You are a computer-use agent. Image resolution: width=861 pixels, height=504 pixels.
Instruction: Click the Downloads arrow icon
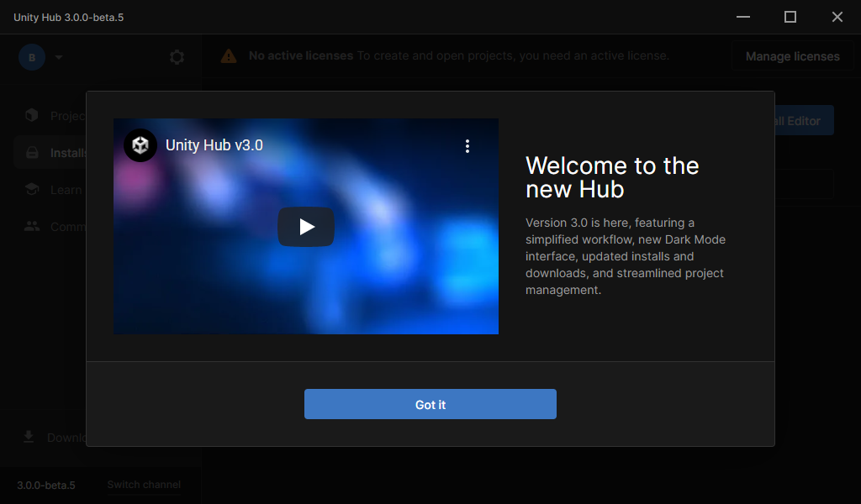[29, 437]
